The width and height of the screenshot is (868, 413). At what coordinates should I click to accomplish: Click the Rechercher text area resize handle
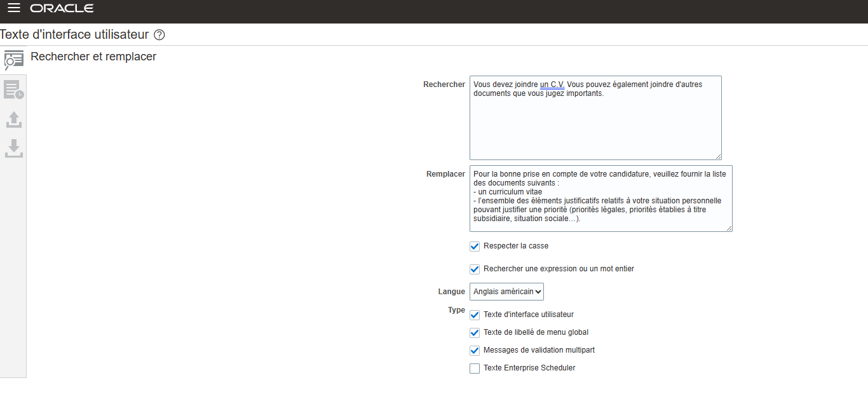click(x=718, y=156)
